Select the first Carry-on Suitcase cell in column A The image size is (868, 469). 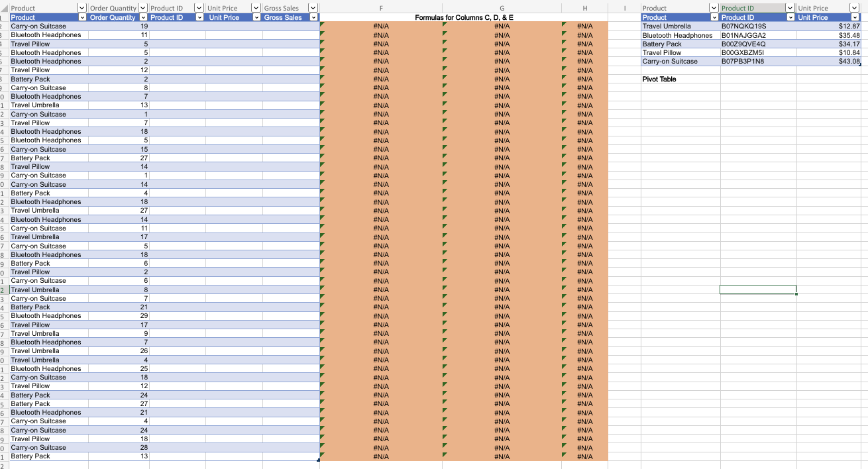pos(40,26)
